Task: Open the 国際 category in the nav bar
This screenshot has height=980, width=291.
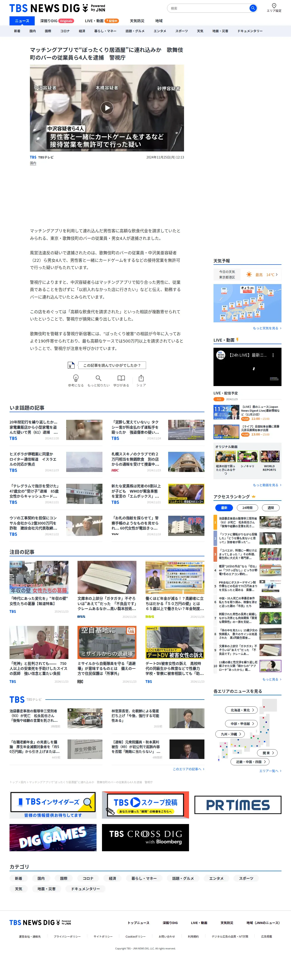Action: 48,31
